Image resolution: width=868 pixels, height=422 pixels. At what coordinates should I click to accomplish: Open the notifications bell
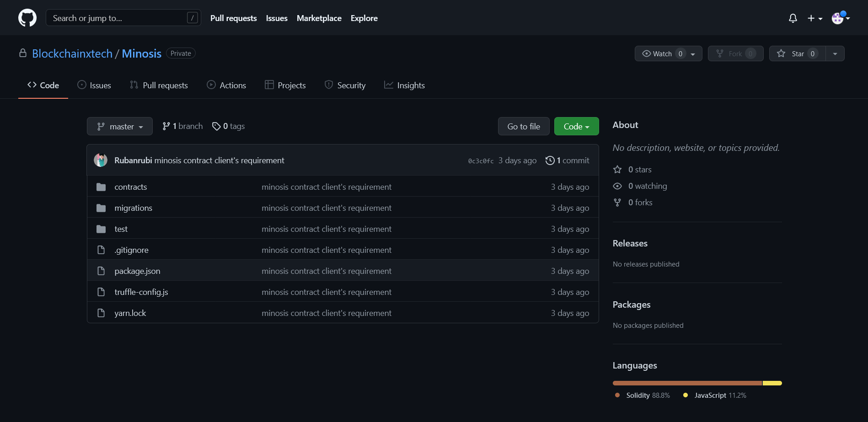point(793,18)
